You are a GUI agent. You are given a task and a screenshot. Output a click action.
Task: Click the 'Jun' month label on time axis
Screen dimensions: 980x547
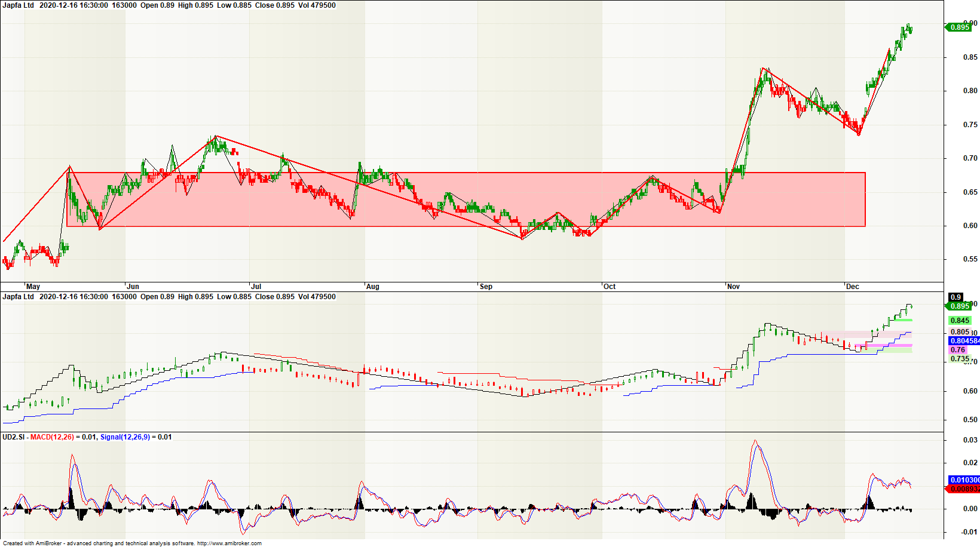[133, 287]
